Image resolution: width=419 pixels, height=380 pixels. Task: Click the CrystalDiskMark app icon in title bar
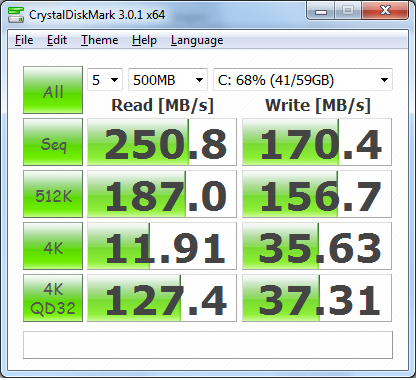pyautogui.click(x=16, y=15)
